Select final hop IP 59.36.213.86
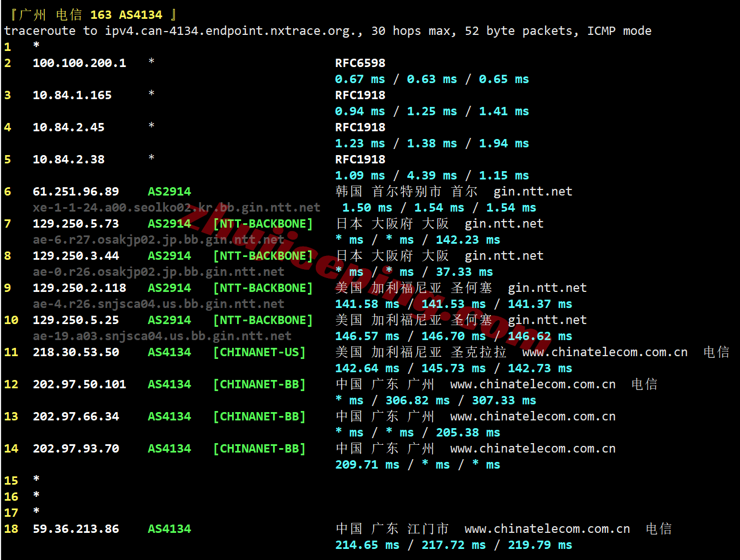Screen dimensions: 740x560 point(76,529)
